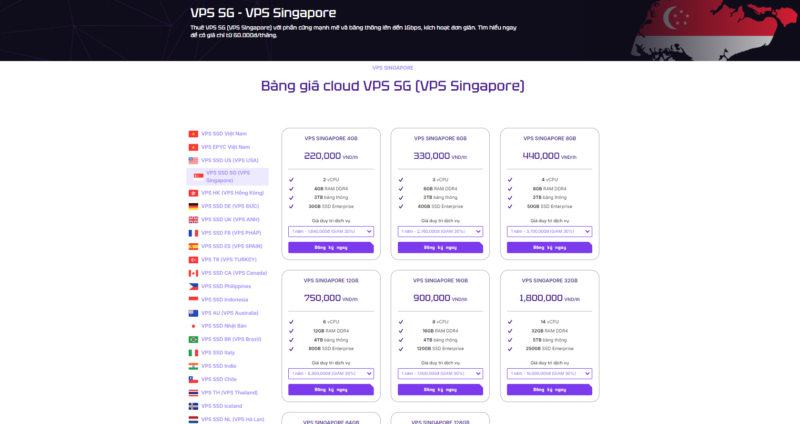Image resolution: width=800 pixels, height=424 pixels.
Task: Click Đăng ký ngay for VPS Singapore 12GB
Action: coord(331,390)
